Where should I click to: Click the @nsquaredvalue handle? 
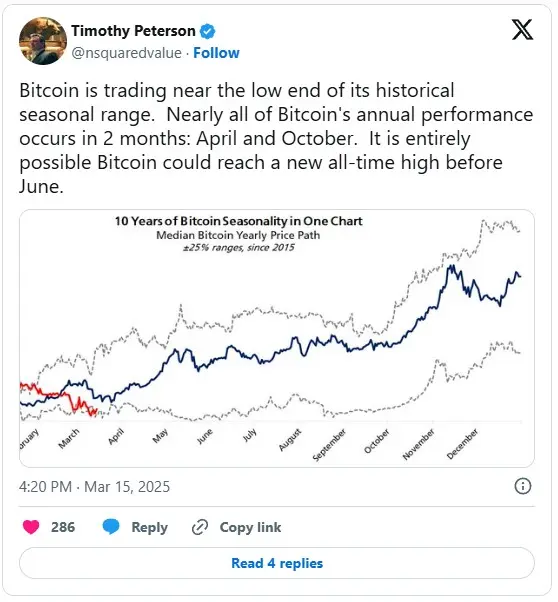tap(126, 53)
